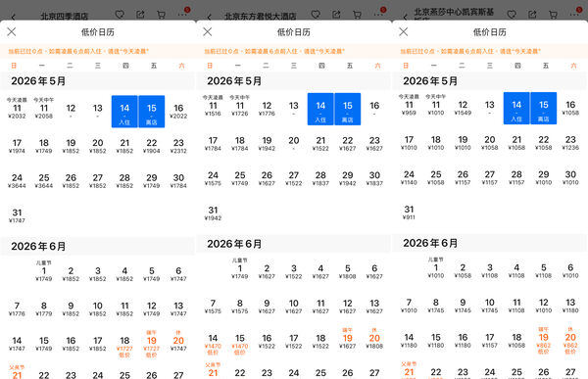Pick May 24 priced ¥3644 in 四季酒店 calendar
588x379 pixels.
coord(17,181)
